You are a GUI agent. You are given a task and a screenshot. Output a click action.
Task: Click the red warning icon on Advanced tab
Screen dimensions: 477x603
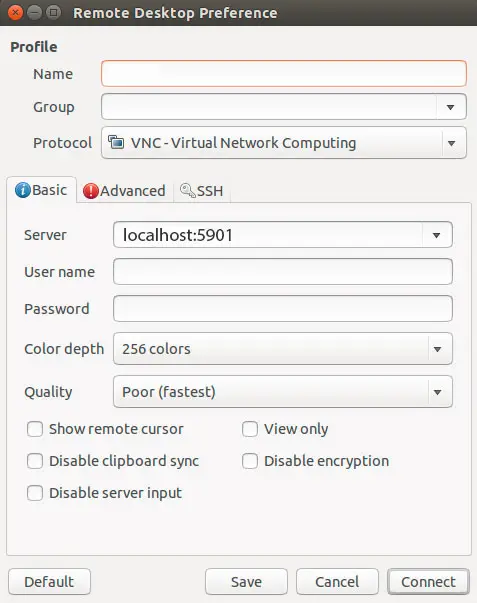click(x=91, y=191)
